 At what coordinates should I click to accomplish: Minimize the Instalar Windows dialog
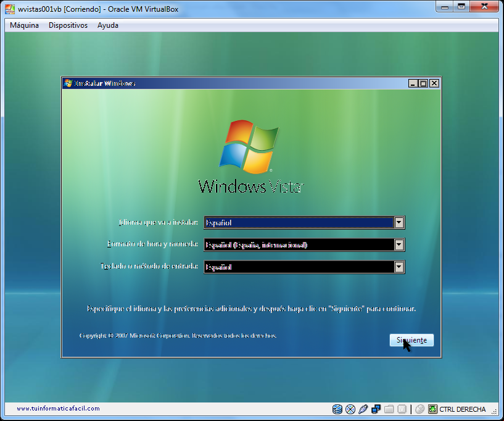[x=413, y=83]
